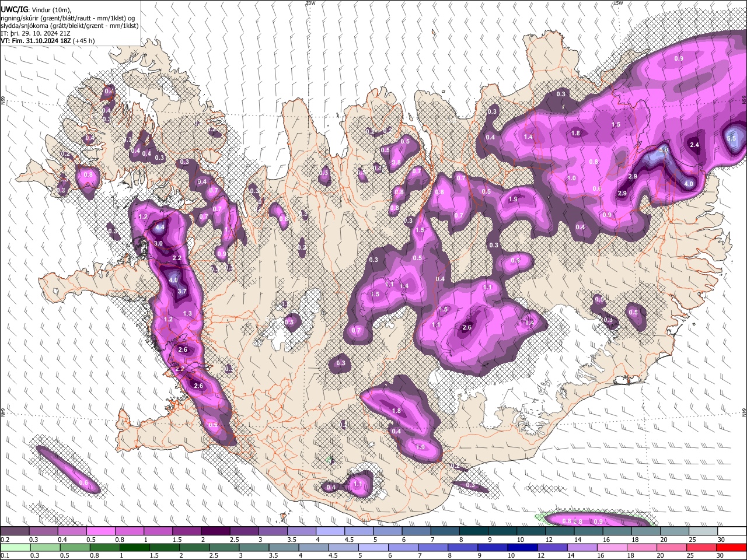The height and width of the screenshot is (560, 747).
Task: Click the '20W' longitude label at top
Action: coord(310,3)
